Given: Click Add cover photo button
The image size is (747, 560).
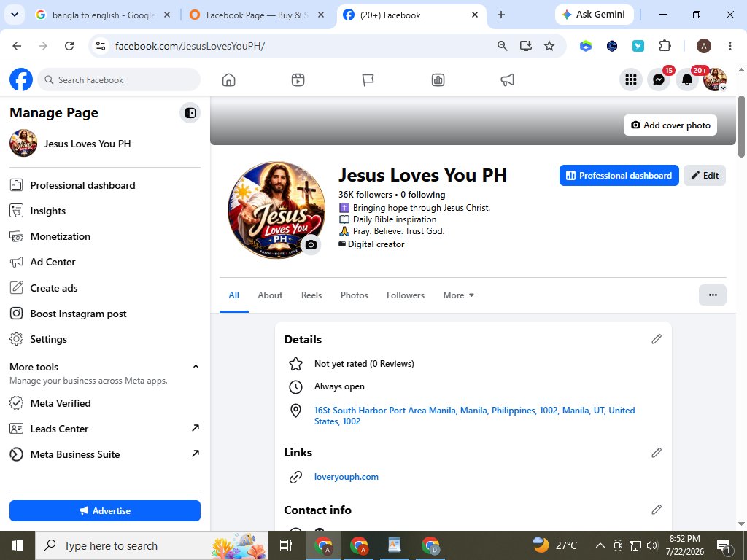Looking at the screenshot, I should pos(670,125).
